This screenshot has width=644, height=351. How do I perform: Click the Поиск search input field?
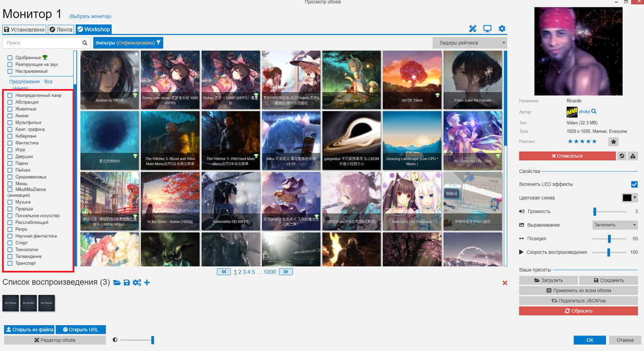tap(42, 42)
